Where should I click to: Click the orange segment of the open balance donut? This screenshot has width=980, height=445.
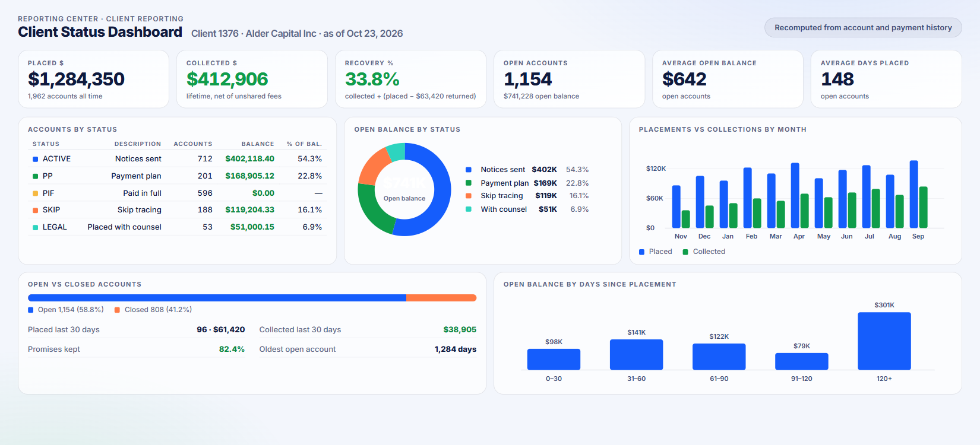coord(372,167)
